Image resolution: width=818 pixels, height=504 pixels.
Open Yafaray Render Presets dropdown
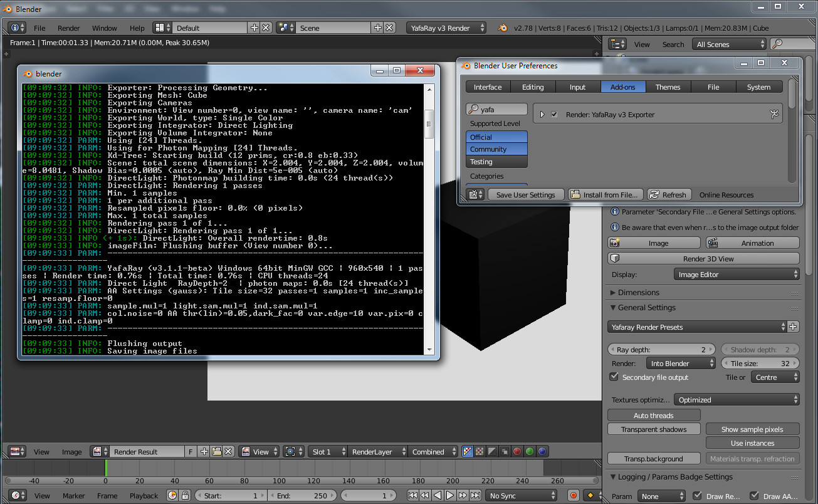pyautogui.click(x=696, y=327)
